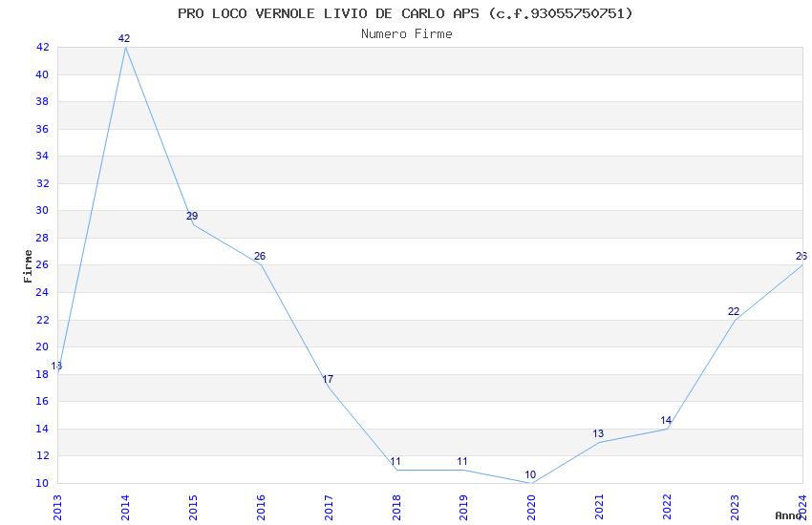Click y-axis tick label 24
Screen dimensions: 812x525
pyautogui.click(x=42, y=292)
